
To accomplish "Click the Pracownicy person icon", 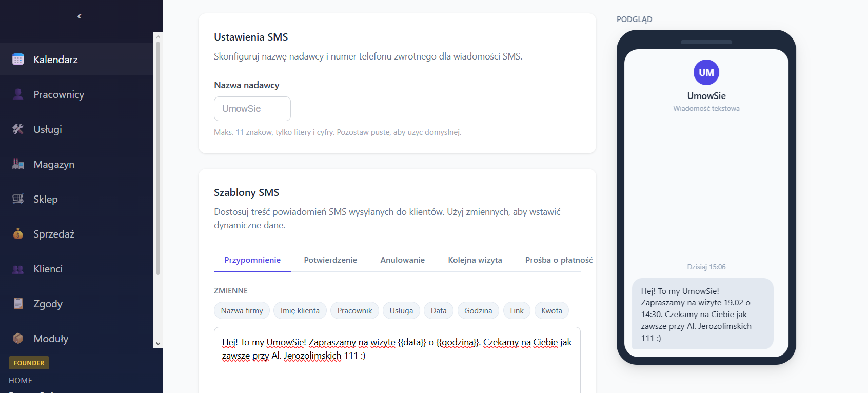I will click(x=18, y=94).
